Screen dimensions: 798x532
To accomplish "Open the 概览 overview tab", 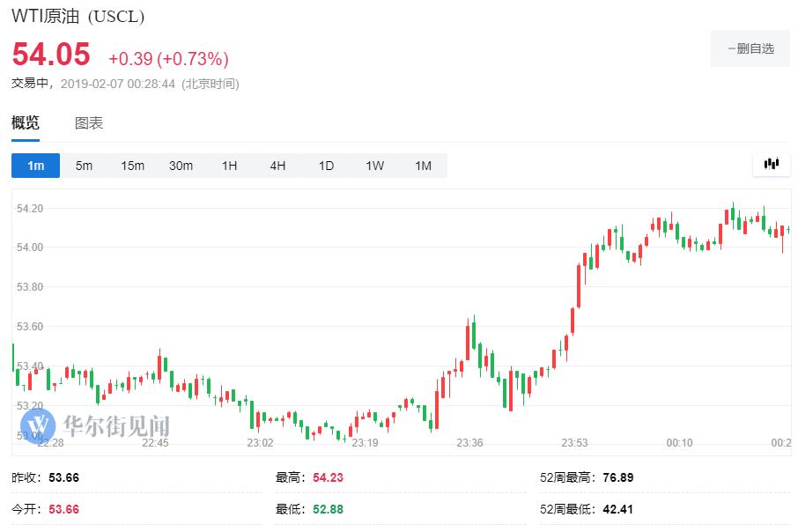I will tap(26, 123).
